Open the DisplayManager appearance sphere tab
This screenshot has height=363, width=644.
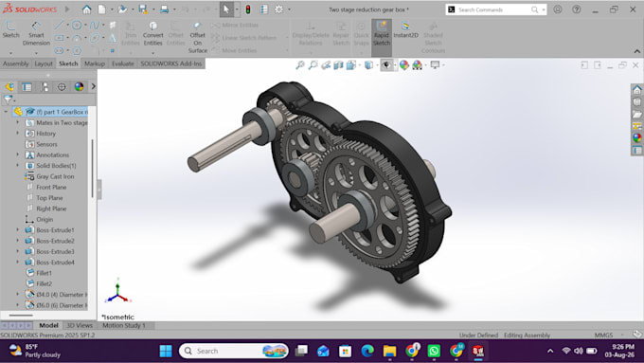click(79, 87)
